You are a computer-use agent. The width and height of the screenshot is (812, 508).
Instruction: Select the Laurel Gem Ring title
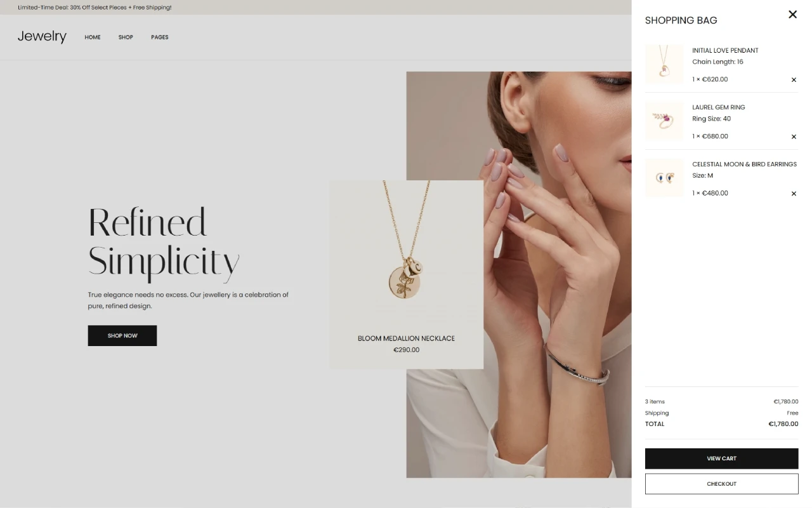719,107
